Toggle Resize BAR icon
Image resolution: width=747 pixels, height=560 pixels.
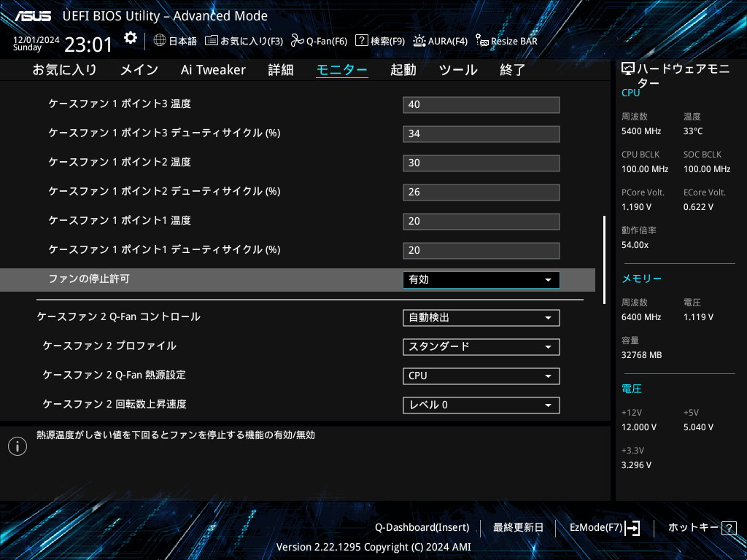(482, 41)
